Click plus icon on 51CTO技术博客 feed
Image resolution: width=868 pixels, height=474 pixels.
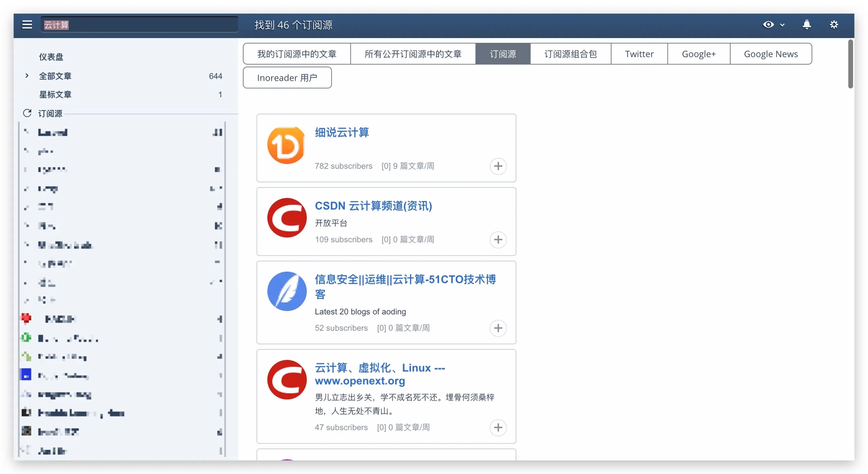click(498, 328)
